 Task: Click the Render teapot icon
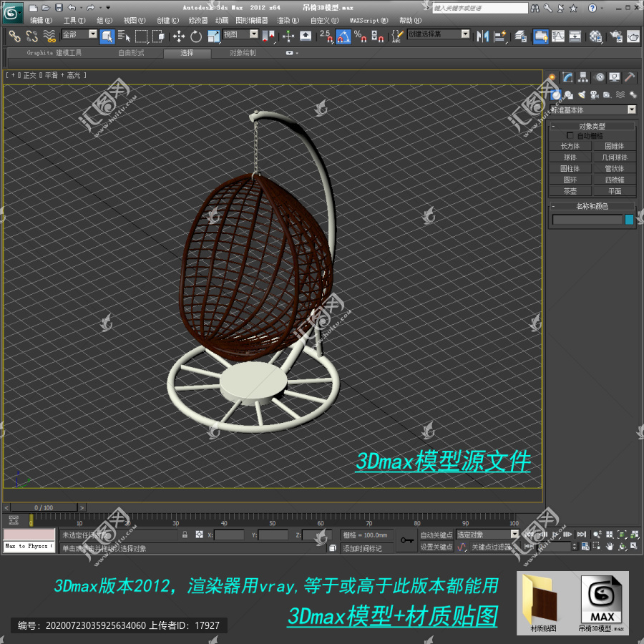[633, 36]
